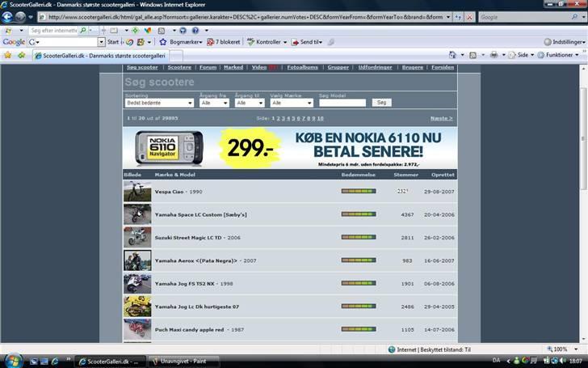
Task: Open the Vespa Ciao thumbnail image
Action: (137, 192)
